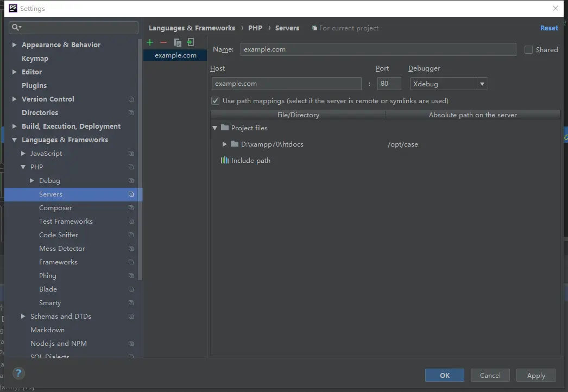Select the Smarty settings page
This screenshot has width=568, height=392.
(x=50, y=303)
